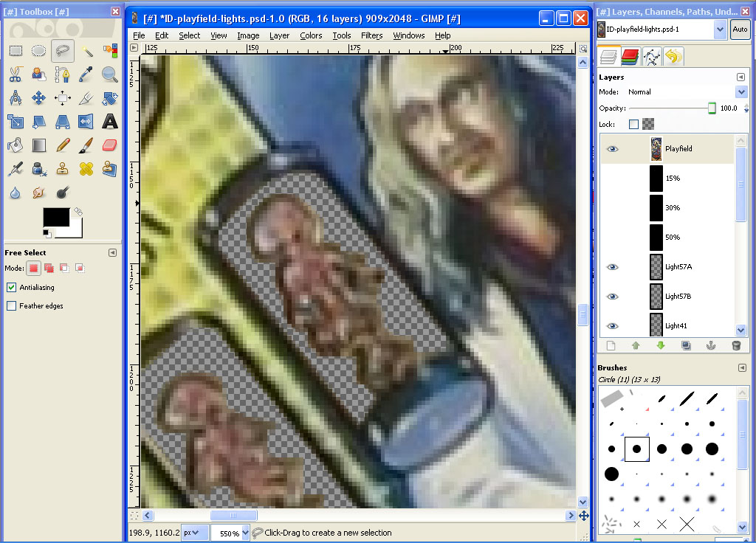Select the Playfield layer

pyautogui.click(x=678, y=149)
